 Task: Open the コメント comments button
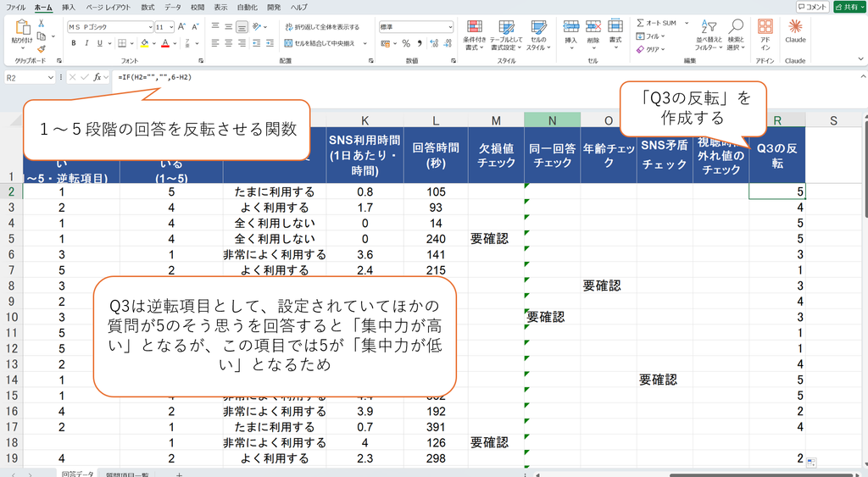coord(813,7)
